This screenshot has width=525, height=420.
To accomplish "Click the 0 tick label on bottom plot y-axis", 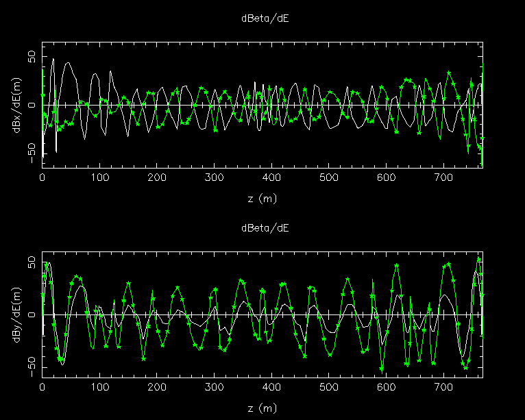I will coord(29,314).
